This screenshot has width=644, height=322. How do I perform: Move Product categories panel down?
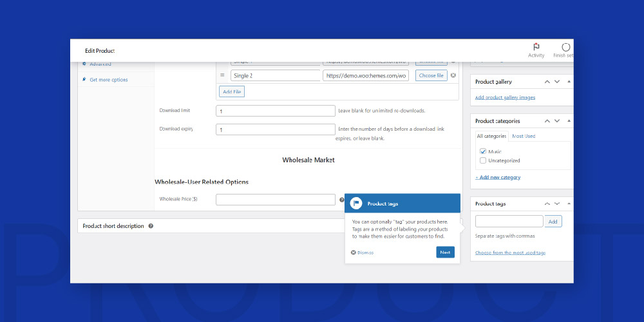pyautogui.click(x=557, y=121)
